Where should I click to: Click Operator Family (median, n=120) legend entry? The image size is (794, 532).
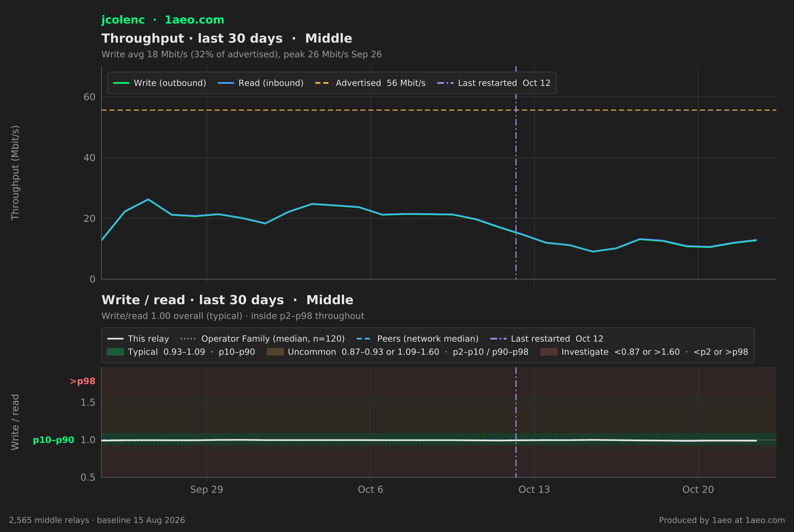pyautogui.click(x=263, y=339)
